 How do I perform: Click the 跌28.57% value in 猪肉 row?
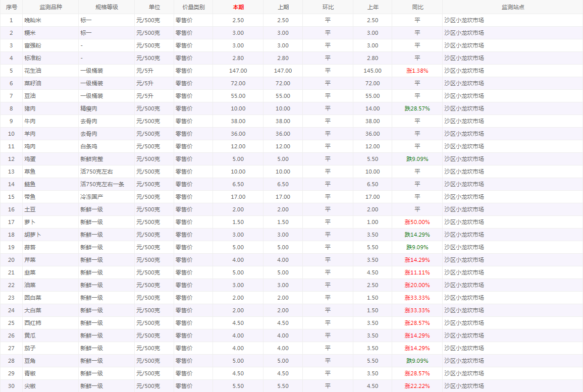(x=417, y=108)
